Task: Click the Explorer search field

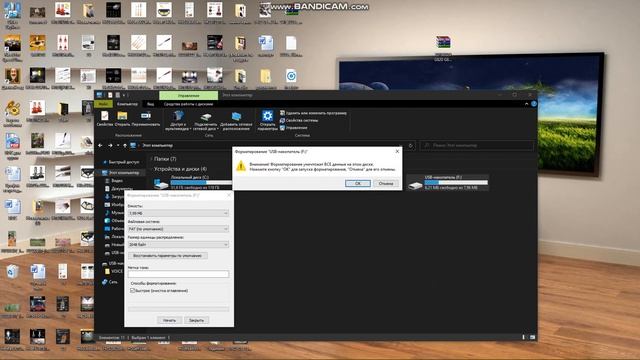Action: click(x=477, y=145)
